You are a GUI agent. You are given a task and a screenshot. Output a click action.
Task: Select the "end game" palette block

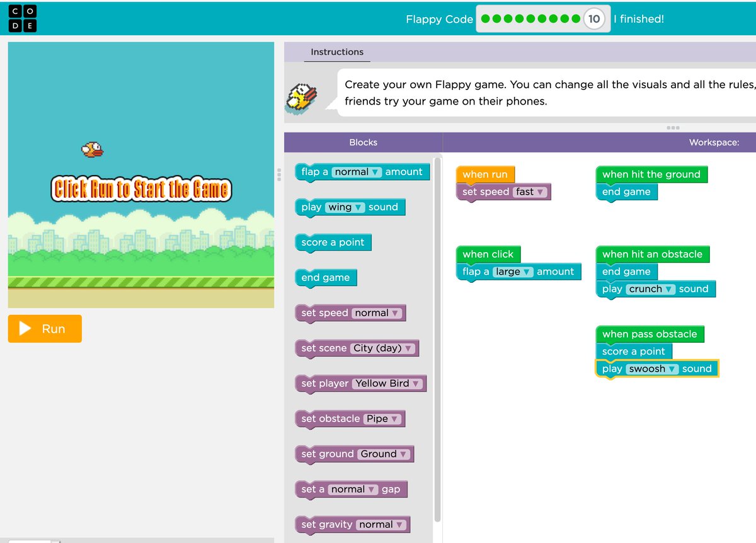(325, 278)
